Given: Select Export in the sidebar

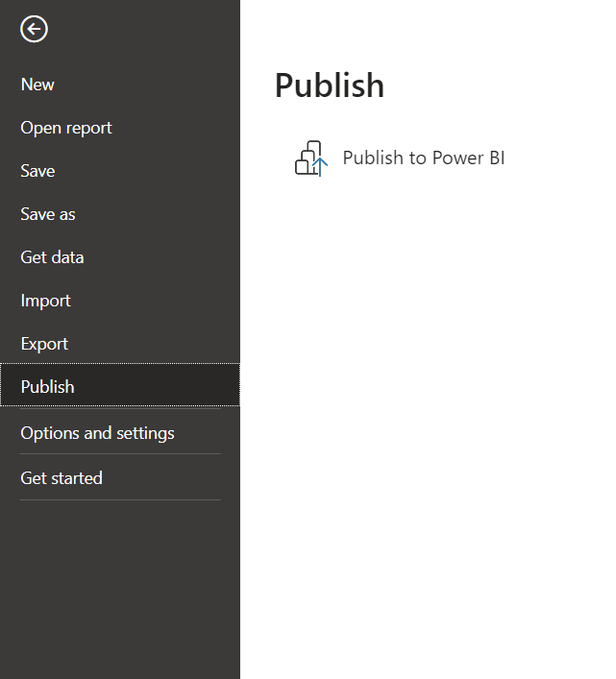Looking at the screenshot, I should (120, 344).
